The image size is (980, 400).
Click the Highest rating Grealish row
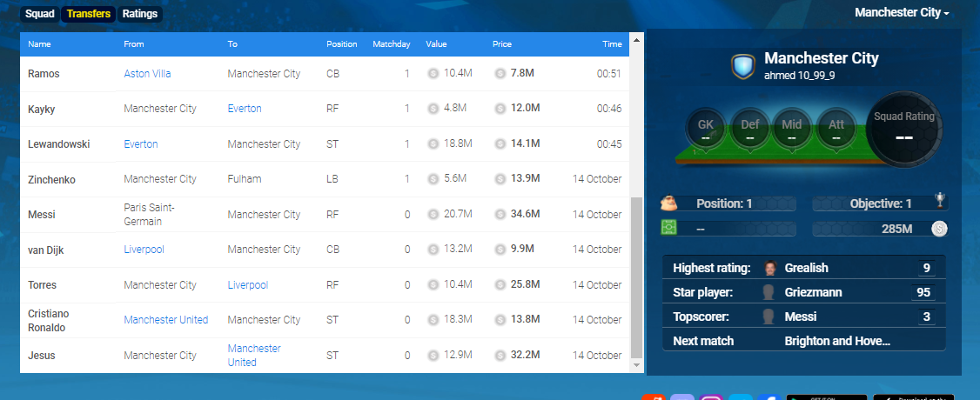coord(803,269)
